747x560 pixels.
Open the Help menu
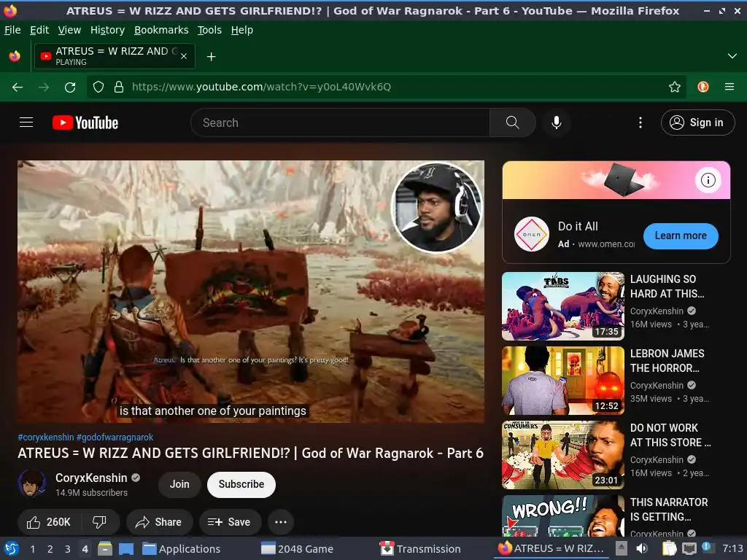point(241,30)
